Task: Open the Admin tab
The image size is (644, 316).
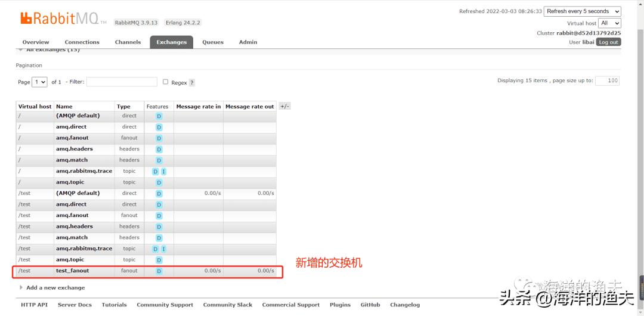Action: click(248, 42)
